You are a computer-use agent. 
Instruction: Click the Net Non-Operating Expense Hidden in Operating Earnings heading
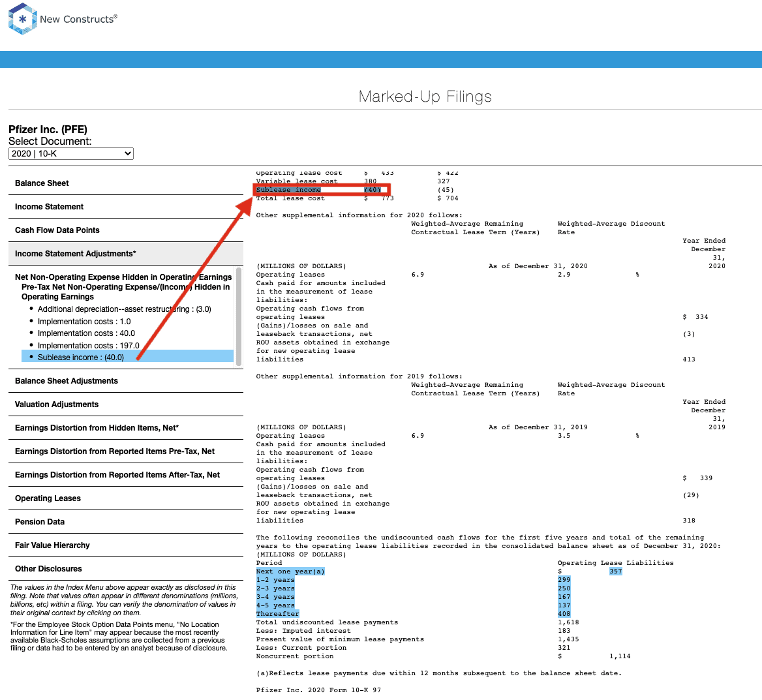tap(123, 277)
